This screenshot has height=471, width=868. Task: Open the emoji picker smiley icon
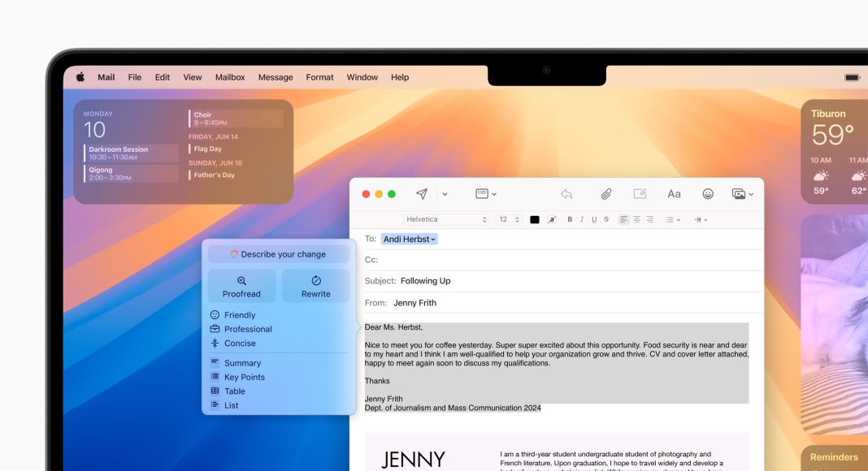707,194
